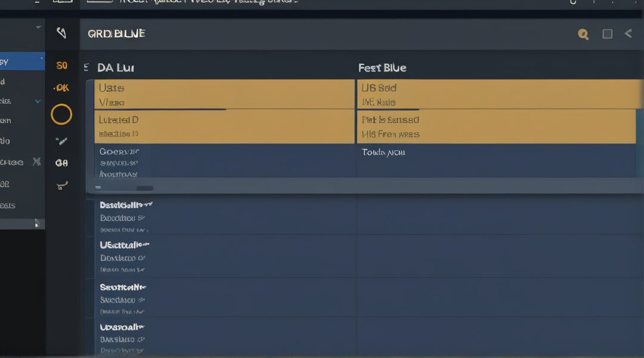Select the orange circle tool icon
The image size is (644, 358).
61,114
